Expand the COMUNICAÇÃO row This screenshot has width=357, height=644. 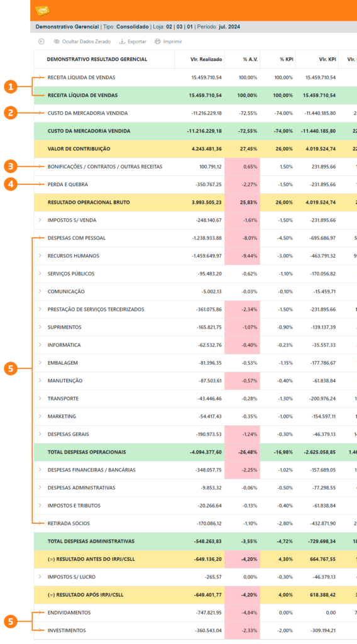(40, 291)
